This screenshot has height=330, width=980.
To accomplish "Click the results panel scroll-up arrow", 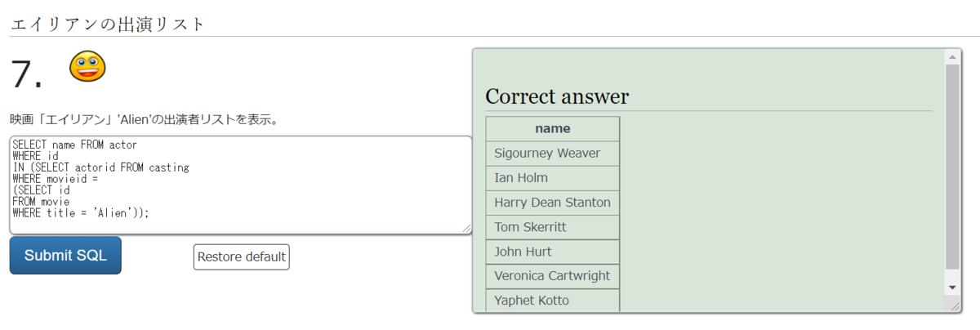I will (951, 56).
